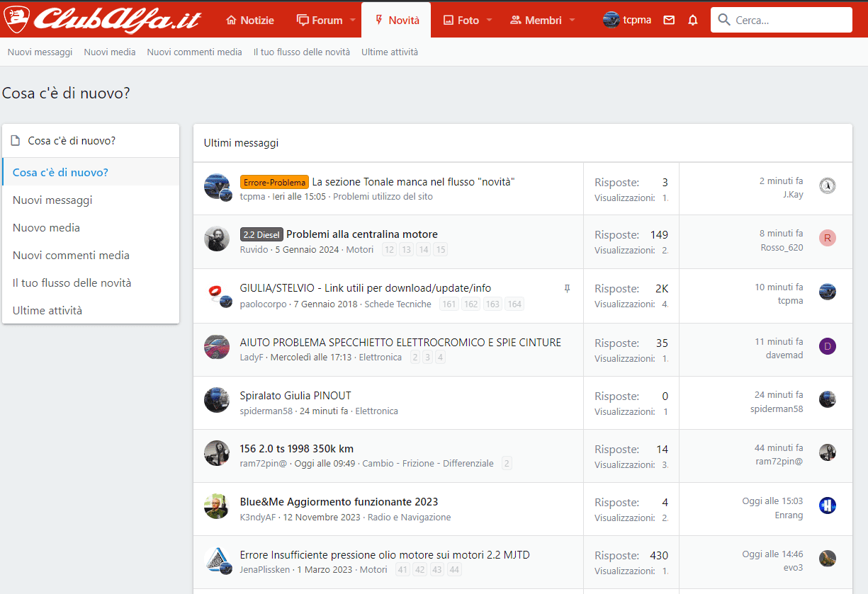
Task: Open the Membri nav tab
Action: (x=536, y=20)
